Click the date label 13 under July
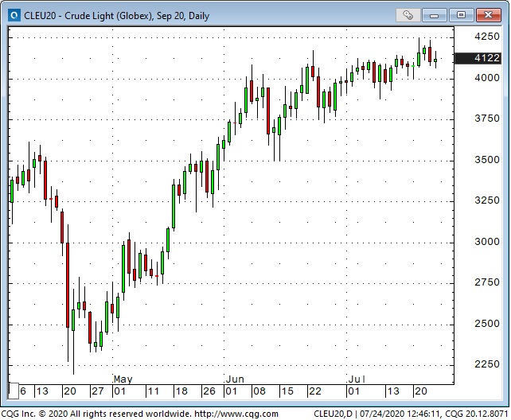 pos(393,391)
